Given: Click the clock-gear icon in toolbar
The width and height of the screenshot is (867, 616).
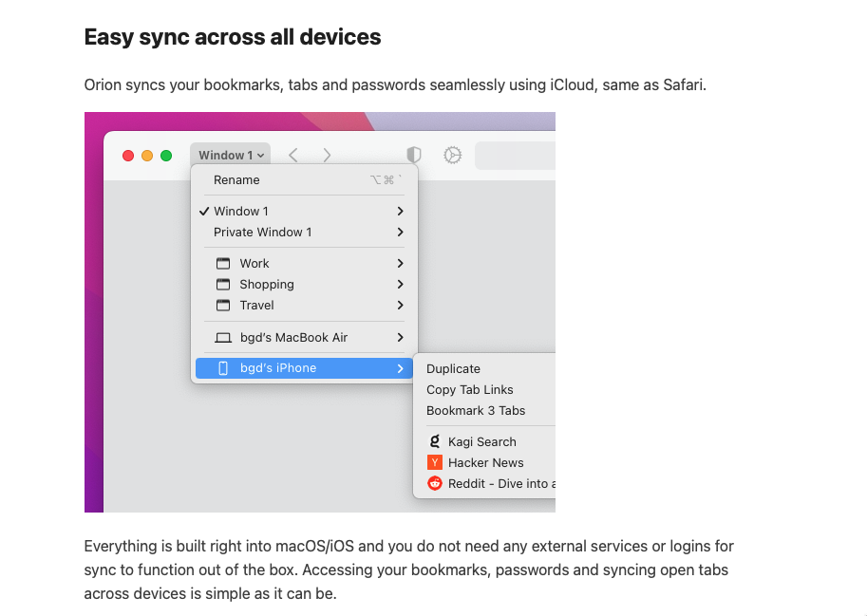Looking at the screenshot, I should tap(453, 155).
